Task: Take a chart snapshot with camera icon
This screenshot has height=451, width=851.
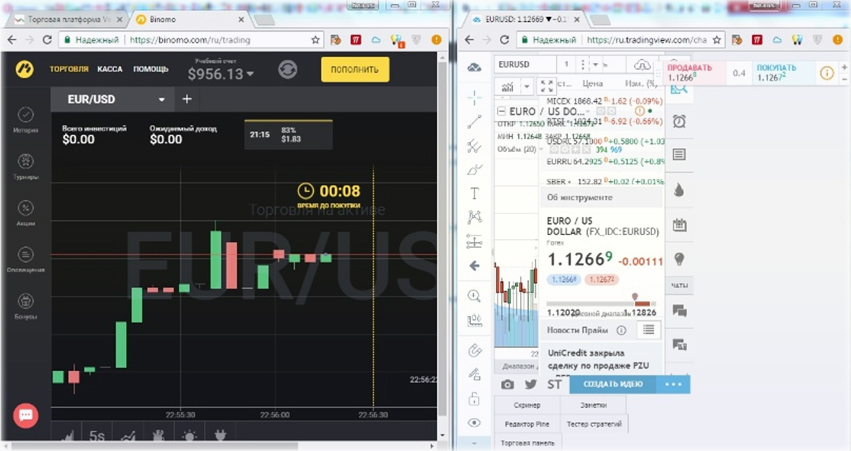Action: point(507,384)
